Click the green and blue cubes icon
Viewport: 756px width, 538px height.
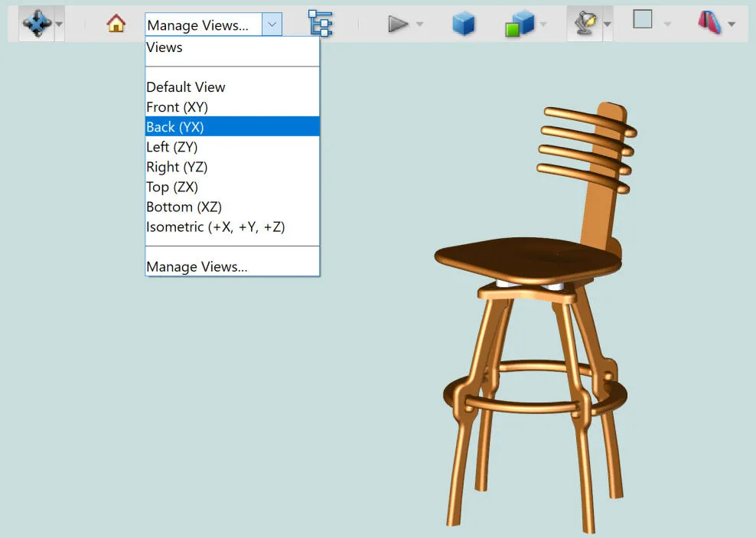point(520,24)
